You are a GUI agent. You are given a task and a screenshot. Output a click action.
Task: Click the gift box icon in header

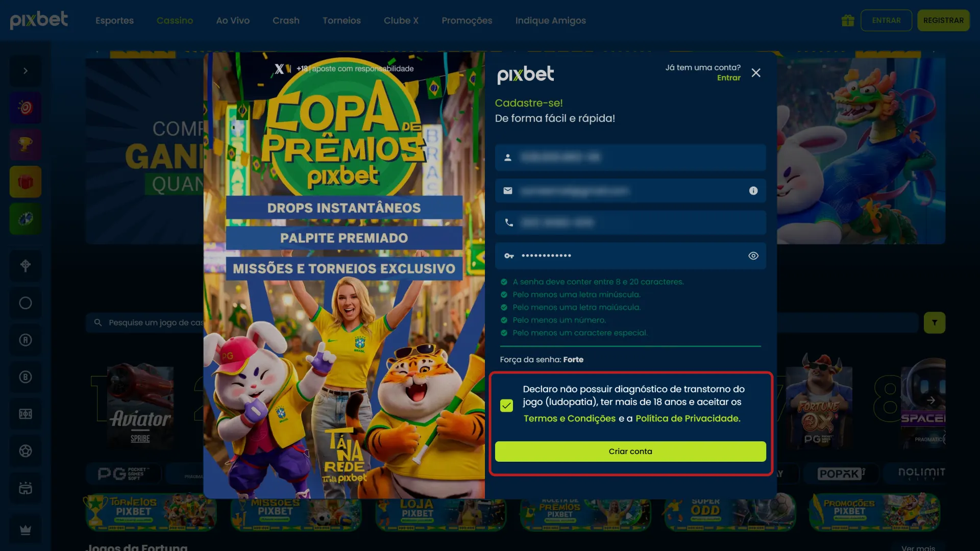[848, 20]
